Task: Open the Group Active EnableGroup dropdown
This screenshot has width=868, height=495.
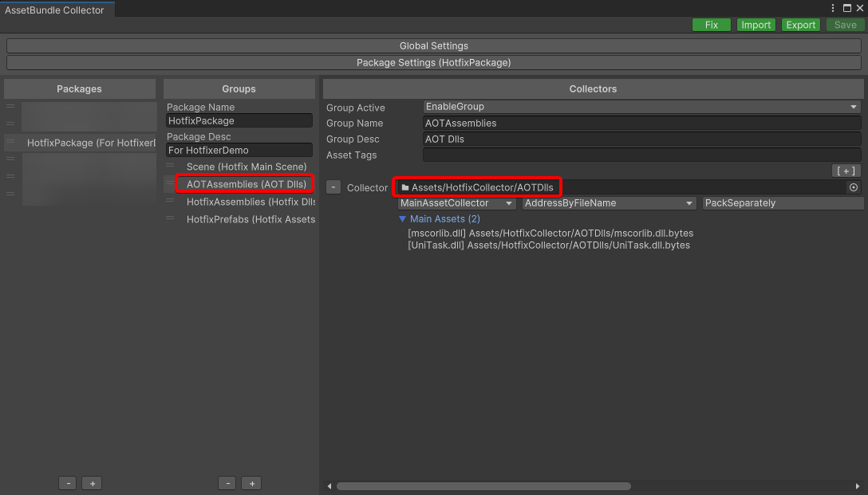Action: (x=641, y=107)
